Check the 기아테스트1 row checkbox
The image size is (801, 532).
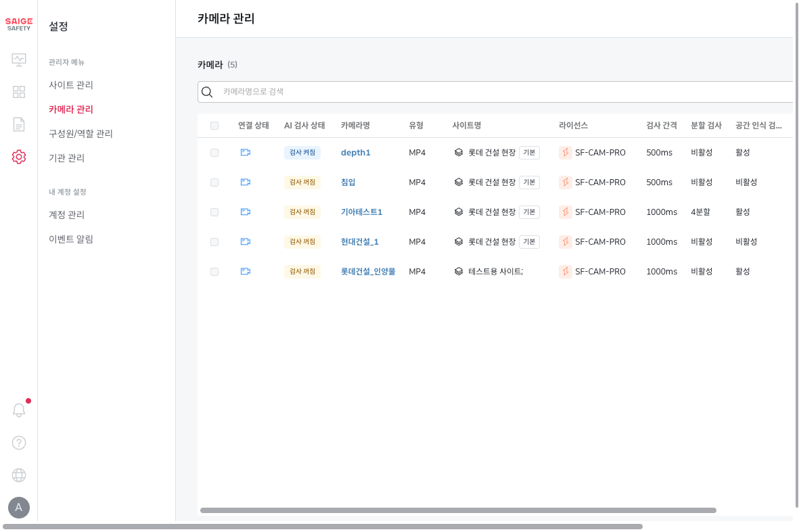point(214,212)
